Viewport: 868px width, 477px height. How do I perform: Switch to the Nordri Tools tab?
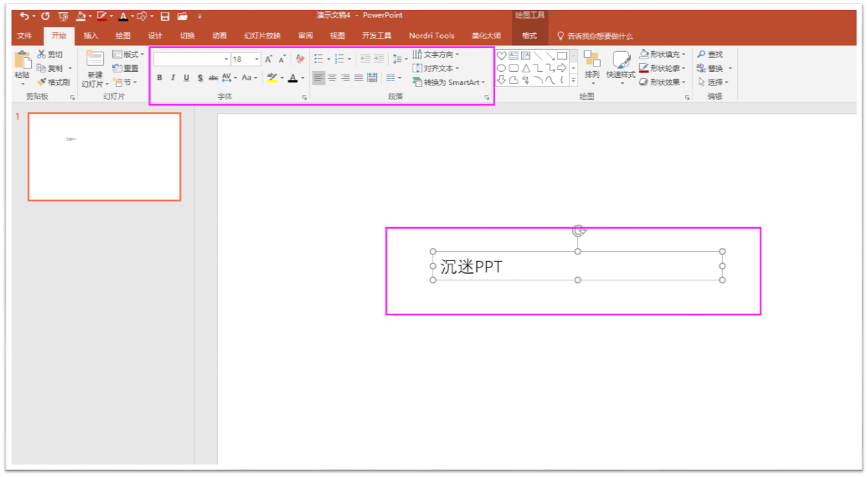click(431, 36)
